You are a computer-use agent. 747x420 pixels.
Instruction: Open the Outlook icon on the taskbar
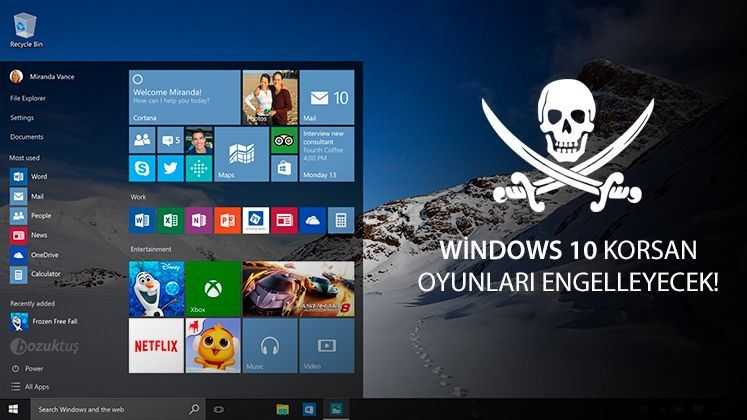(x=309, y=409)
